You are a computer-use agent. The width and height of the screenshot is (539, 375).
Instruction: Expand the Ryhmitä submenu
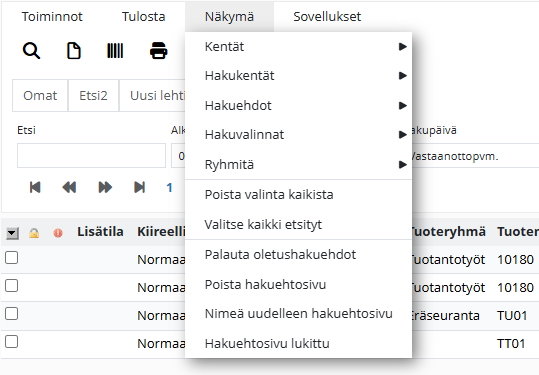[298, 164]
